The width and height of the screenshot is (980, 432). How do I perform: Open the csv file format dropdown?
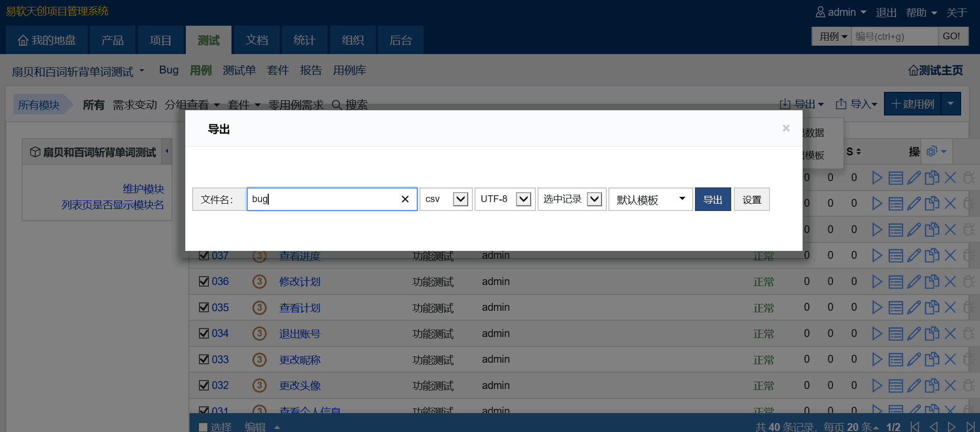[x=446, y=199]
